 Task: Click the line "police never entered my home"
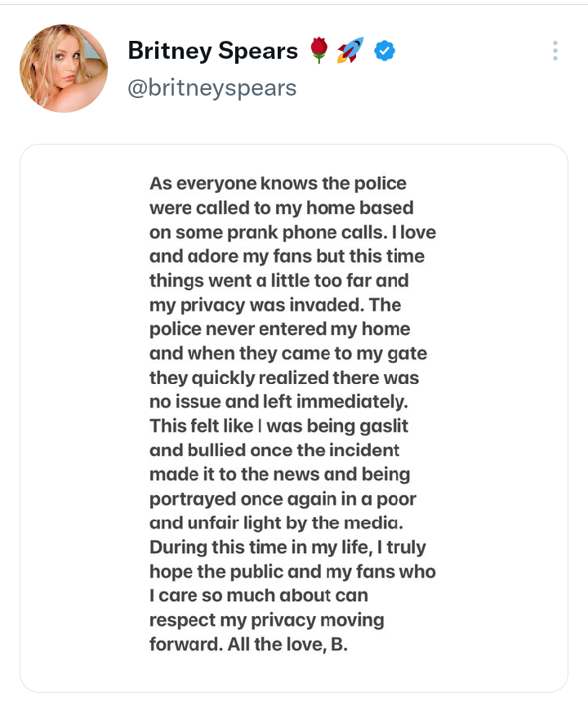coord(279,330)
